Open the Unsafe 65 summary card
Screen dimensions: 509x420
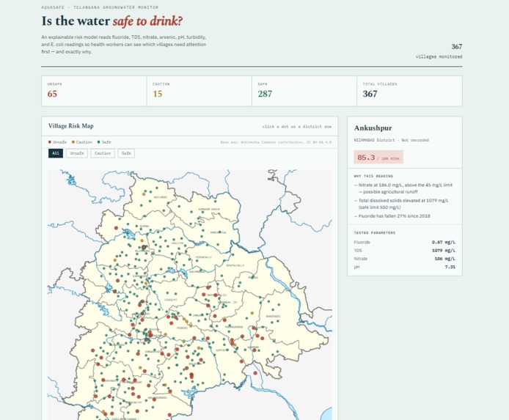tap(94, 91)
